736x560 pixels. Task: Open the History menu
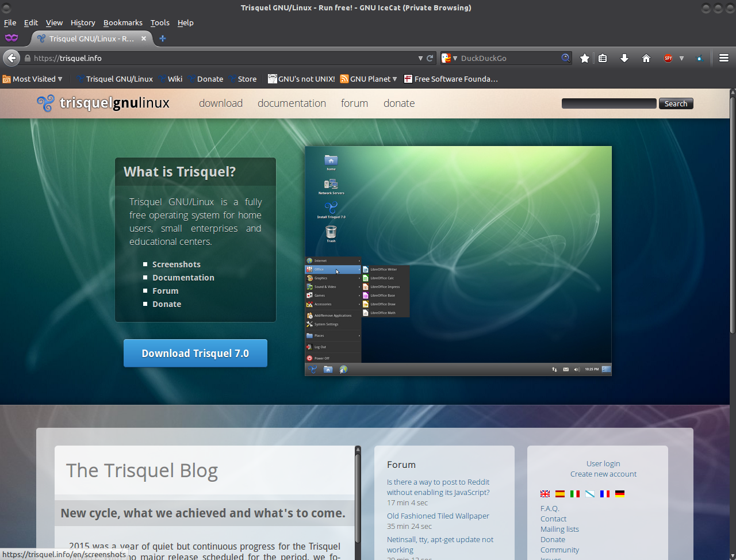(x=83, y=22)
